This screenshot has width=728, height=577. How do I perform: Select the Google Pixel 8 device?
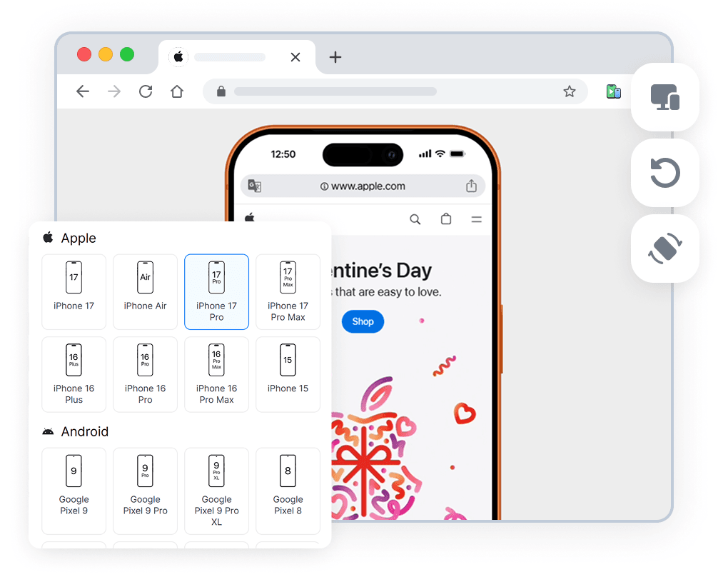tap(288, 491)
